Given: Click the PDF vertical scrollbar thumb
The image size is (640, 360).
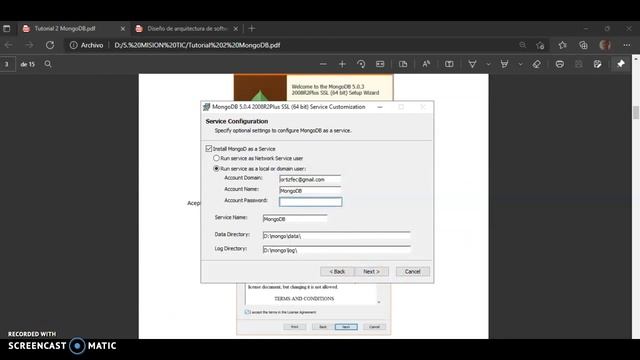Looking at the screenshot, I should tap(636, 113).
